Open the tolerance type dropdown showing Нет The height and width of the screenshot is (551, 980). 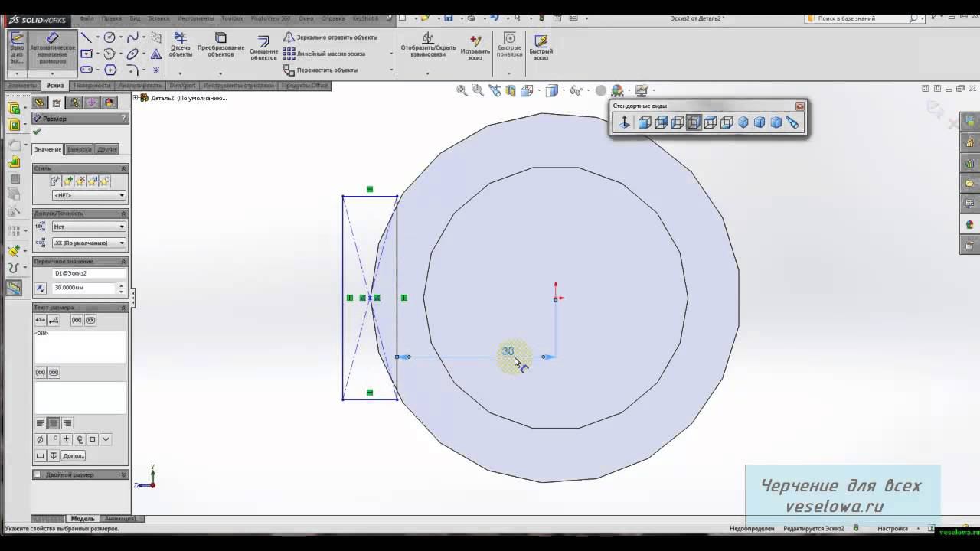(89, 227)
